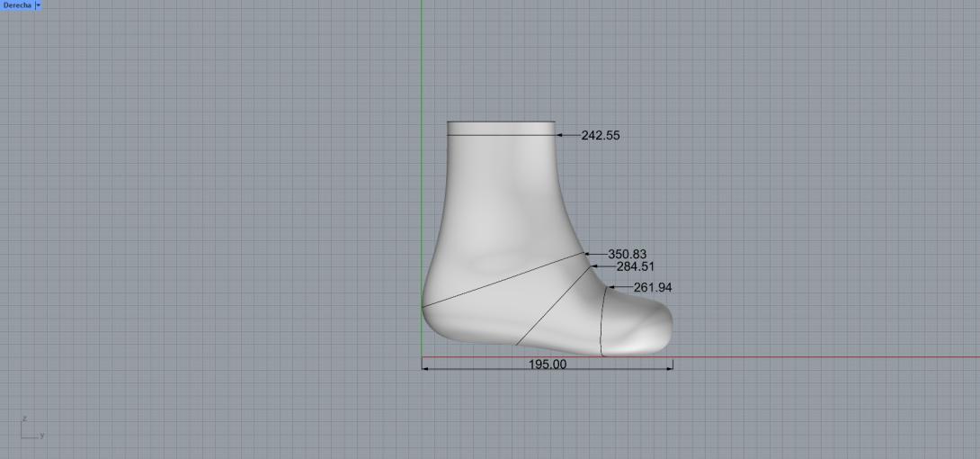The image size is (980, 459).
Task: Click the left end of 195.00 dimension line
Action: tap(423, 364)
